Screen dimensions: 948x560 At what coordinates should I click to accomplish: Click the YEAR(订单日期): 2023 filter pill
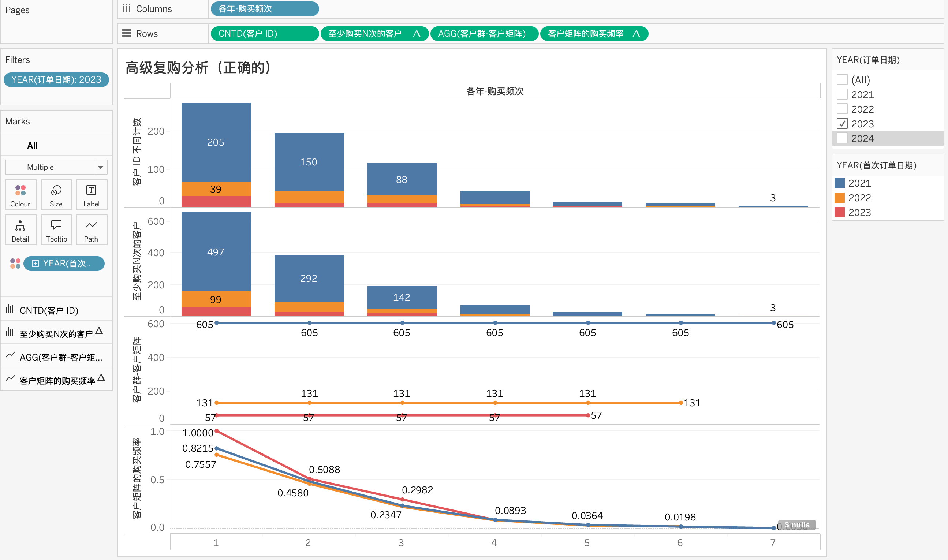click(x=56, y=80)
